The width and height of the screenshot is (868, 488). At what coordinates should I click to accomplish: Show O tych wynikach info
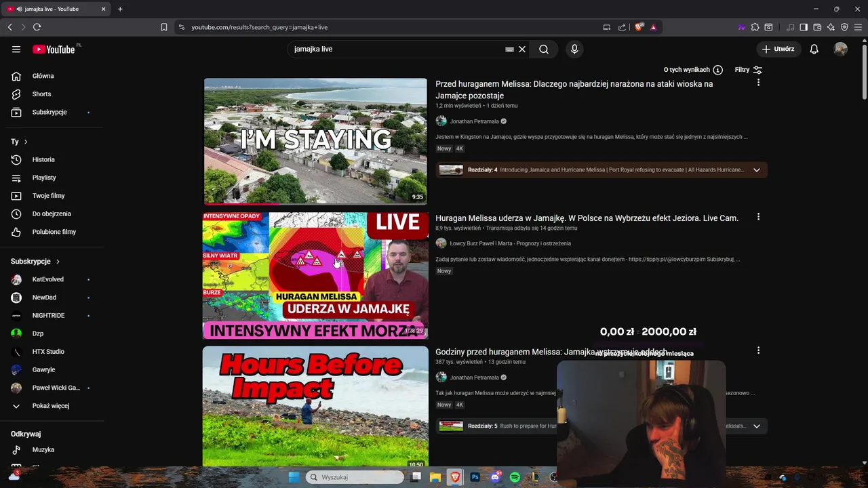pyautogui.click(x=693, y=70)
